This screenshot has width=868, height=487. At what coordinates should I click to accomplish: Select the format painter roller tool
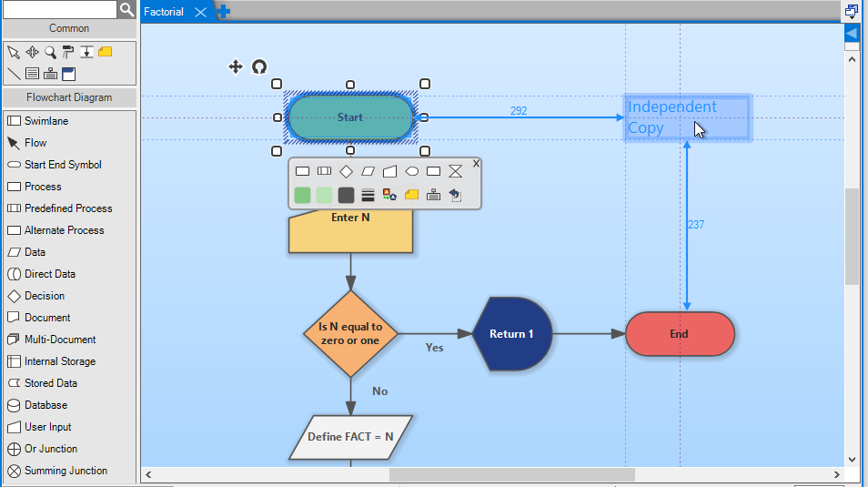point(68,52)
